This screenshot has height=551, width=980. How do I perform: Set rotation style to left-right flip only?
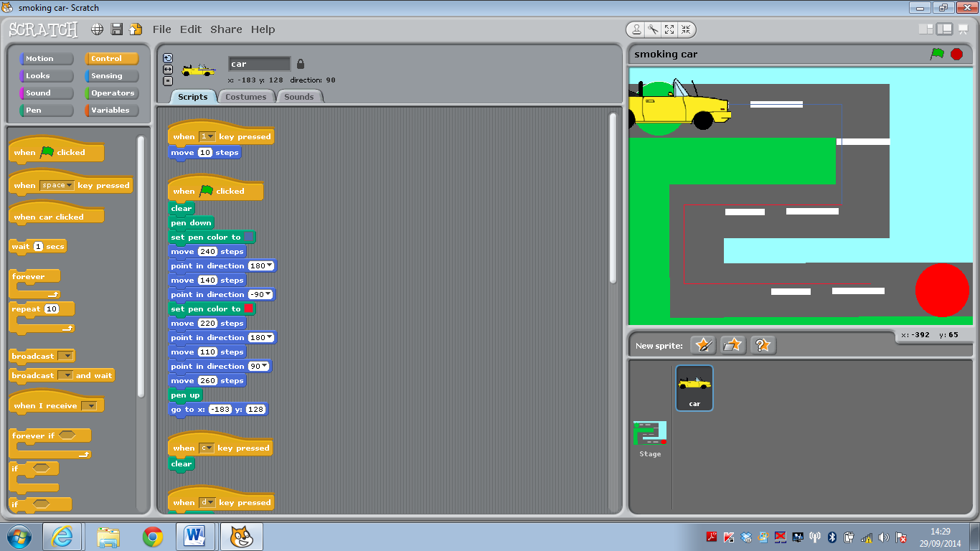(168, 70)
